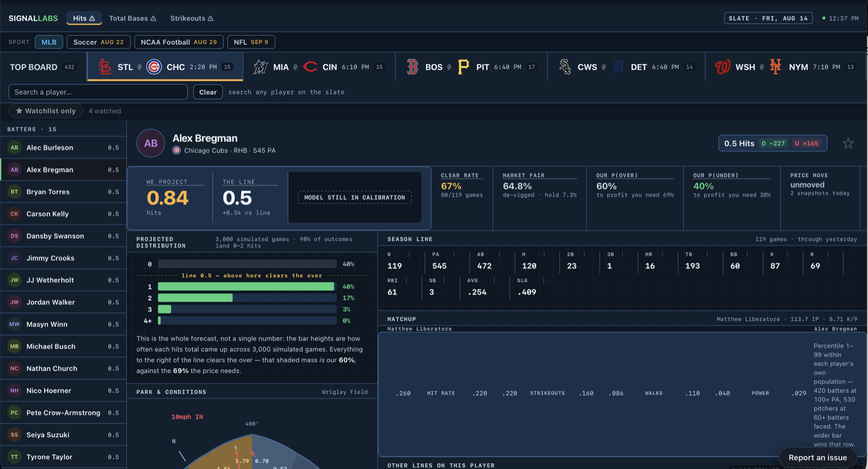Select the MLB sport filter

point(49,42)
